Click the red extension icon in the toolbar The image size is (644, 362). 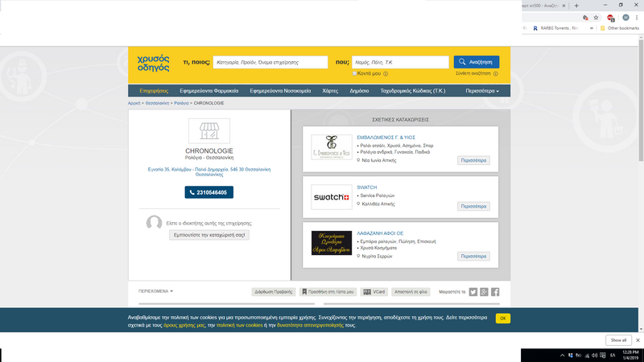click(611, 18)
